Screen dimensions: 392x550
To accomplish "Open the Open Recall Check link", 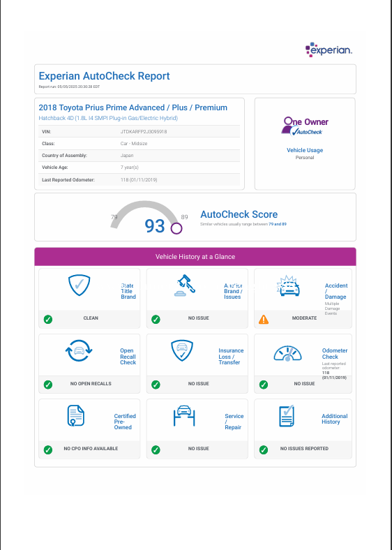I will [x=128, y=357].
